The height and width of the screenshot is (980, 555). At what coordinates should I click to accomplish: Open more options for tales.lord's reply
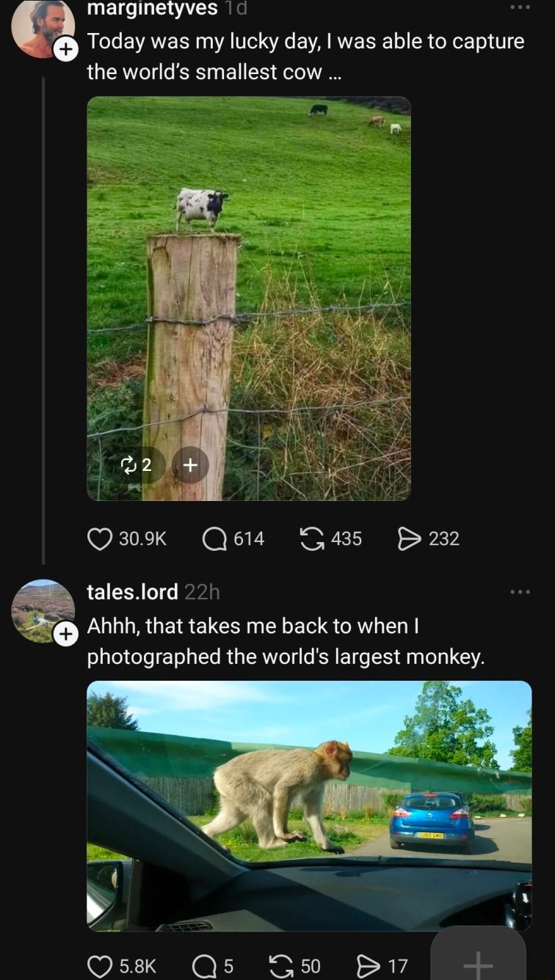click(520, 591)
